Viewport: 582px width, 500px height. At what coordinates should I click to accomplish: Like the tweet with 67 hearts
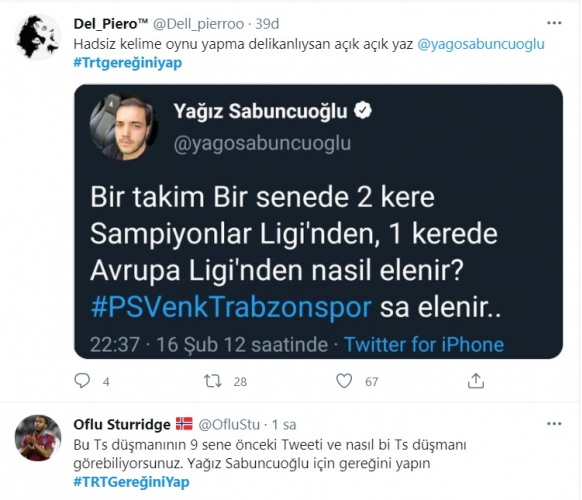point(344,381)
